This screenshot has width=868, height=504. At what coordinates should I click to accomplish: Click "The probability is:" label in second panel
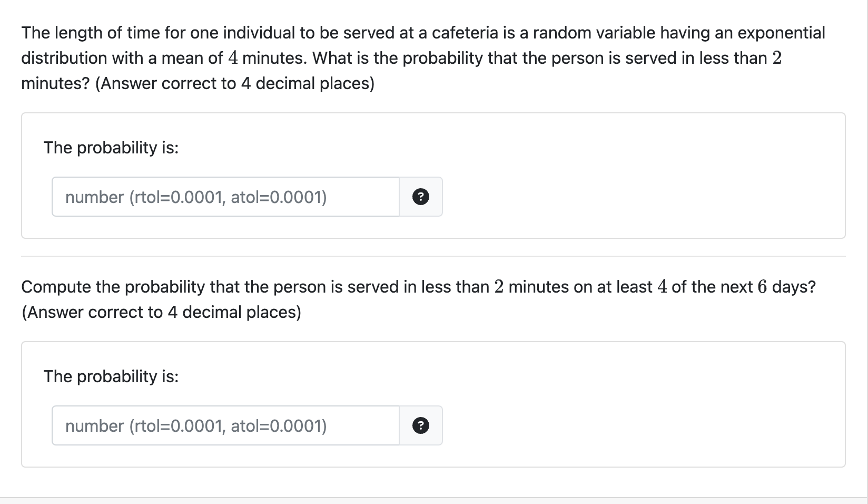point(111,376)
